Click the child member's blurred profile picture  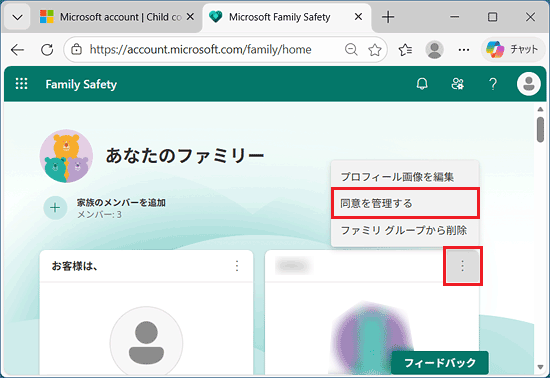click(372, 338)
